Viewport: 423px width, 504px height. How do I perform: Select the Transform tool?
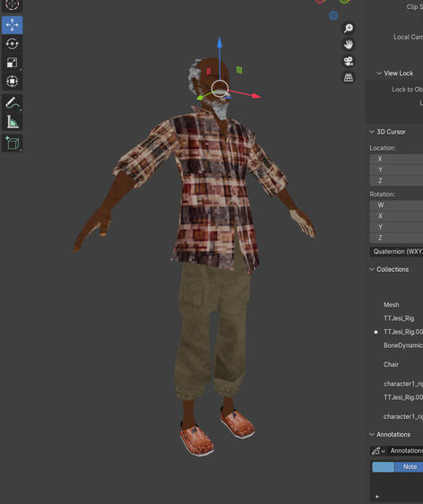coord(13,81)
